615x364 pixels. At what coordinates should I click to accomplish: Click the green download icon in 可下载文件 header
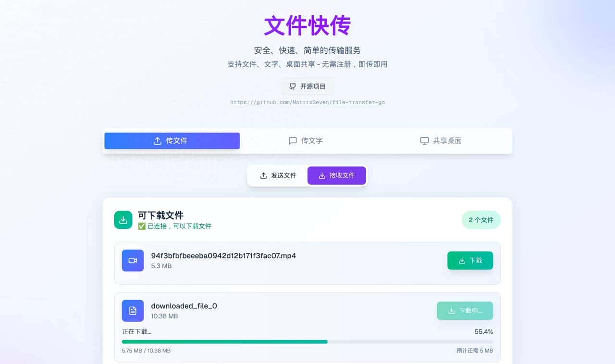(x=123, y=219)
